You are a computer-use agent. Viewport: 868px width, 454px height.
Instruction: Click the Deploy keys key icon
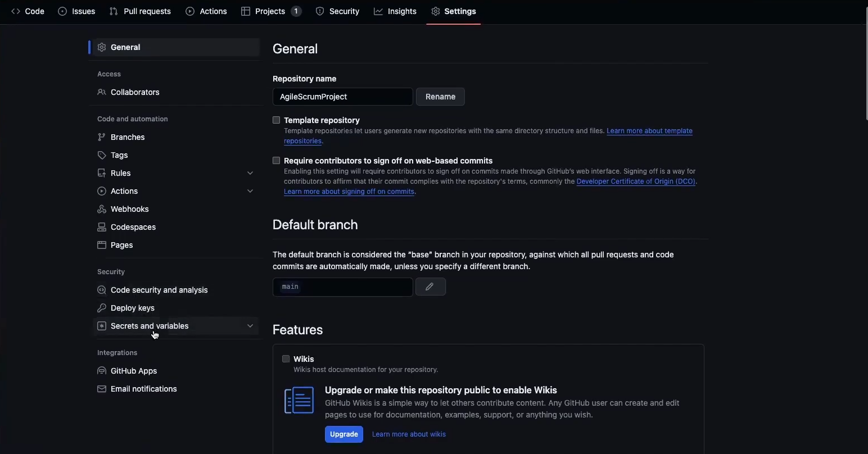coord(102,308)
